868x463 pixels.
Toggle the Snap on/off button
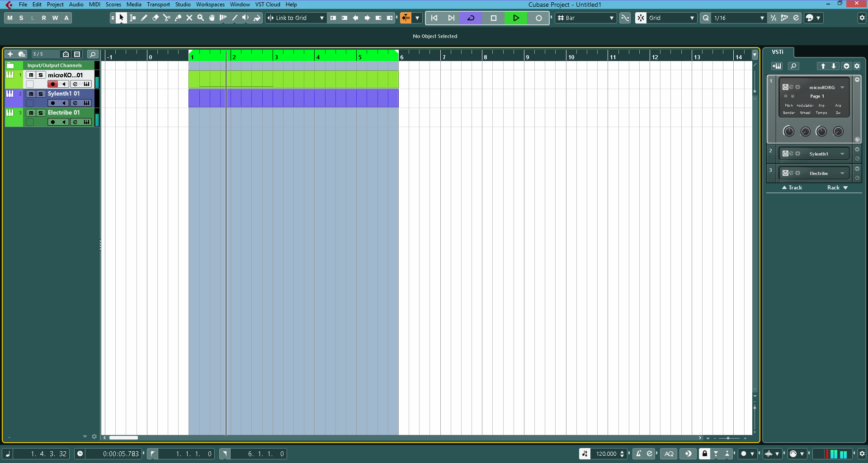click(641, 18)
